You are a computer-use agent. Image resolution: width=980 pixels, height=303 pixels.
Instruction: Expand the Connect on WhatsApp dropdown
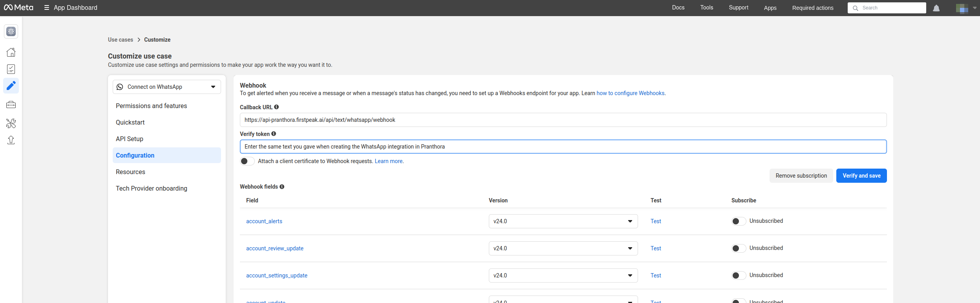pyautogui.click(x=167, y=87)
